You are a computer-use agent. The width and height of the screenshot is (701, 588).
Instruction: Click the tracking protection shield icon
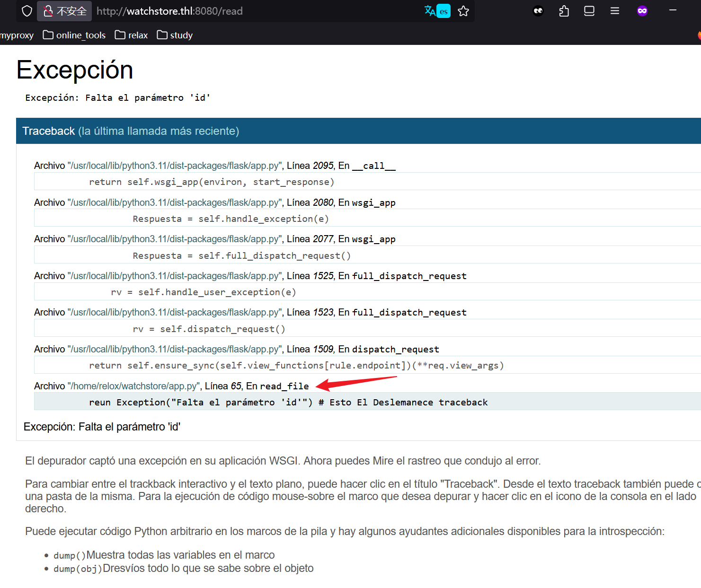coord(27,11)
